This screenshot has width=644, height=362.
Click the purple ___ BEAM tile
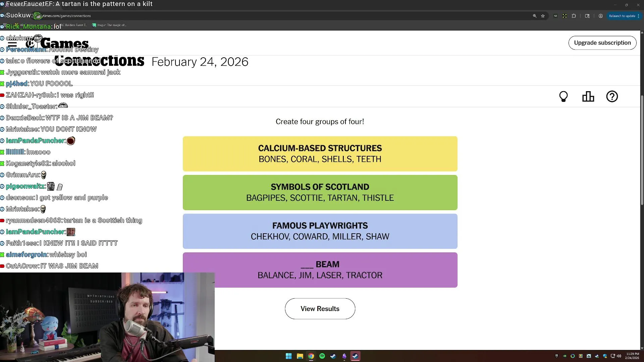pos(320,270)
